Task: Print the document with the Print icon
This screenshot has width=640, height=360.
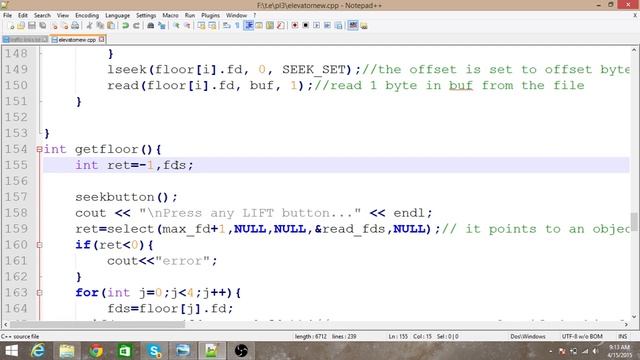Action: (75, 26)
